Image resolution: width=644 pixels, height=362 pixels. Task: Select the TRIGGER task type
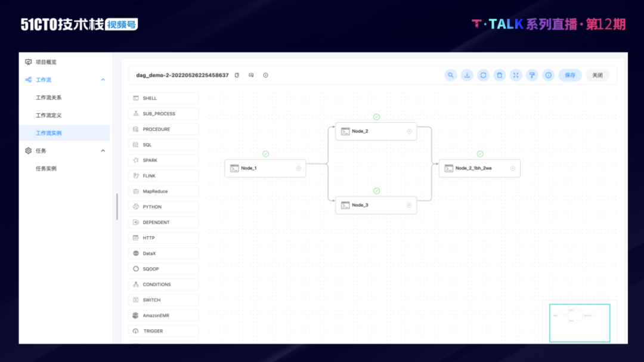[163, 331]
